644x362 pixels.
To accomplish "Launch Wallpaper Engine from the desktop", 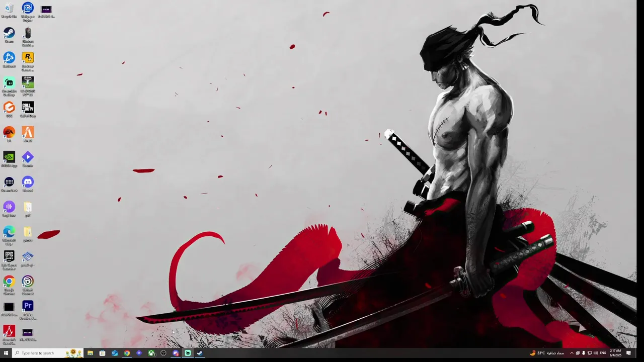I will [x=28, y=12].
